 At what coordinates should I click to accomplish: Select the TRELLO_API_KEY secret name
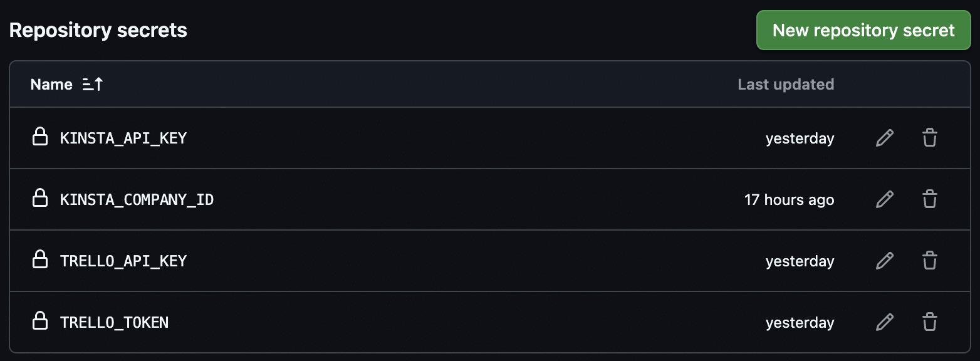pyautogui.click(x=123, y=261)
